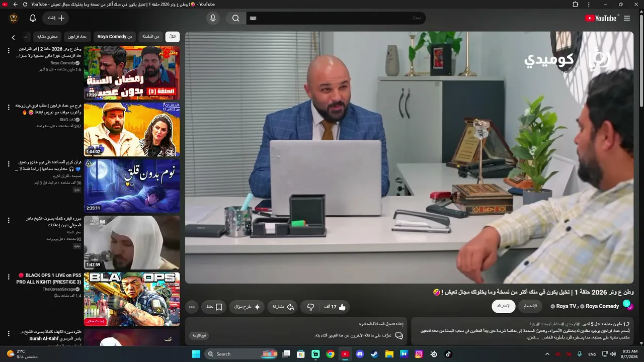Open options for the قرآن كريم sleep video
The width and height of the screenshot is (644, 362).
point(9,164)
